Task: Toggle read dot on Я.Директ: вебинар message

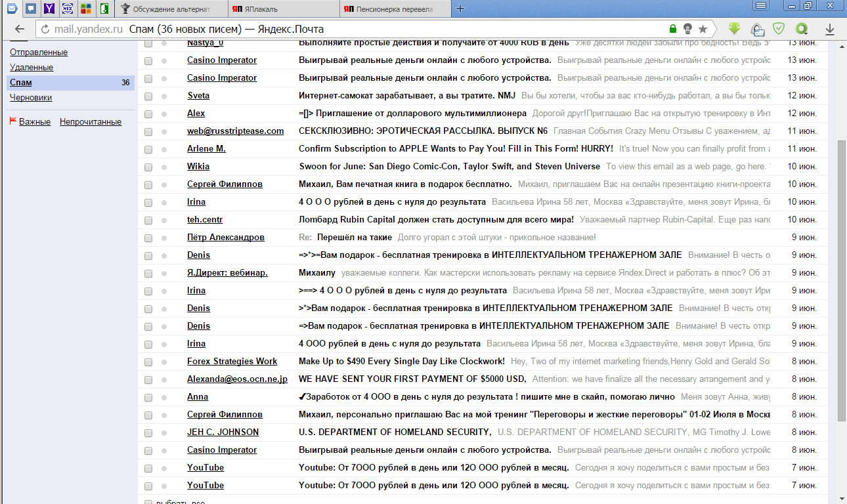Action: coord(164,273)
